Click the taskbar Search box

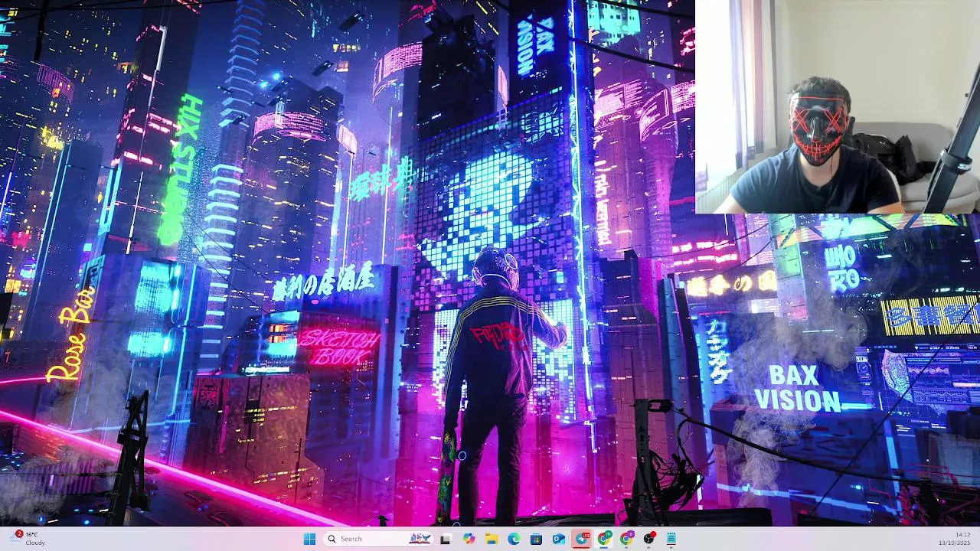click(379, 539)
